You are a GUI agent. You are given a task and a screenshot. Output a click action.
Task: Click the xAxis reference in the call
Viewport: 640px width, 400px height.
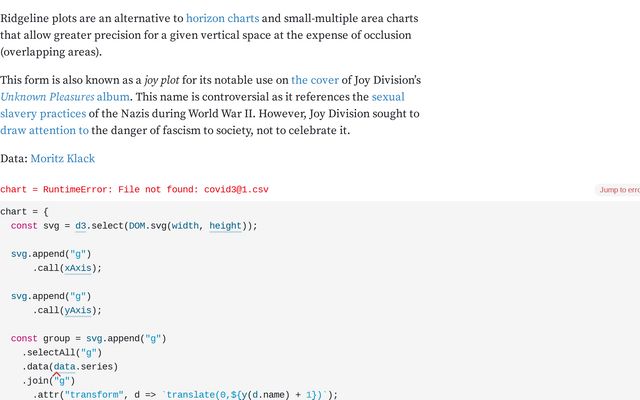click(81, 268)
